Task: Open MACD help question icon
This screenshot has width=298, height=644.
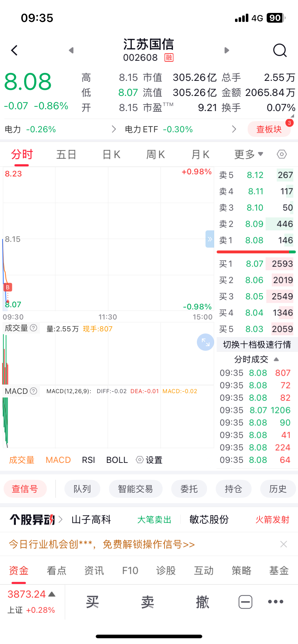Action: [x=33, y=391]
